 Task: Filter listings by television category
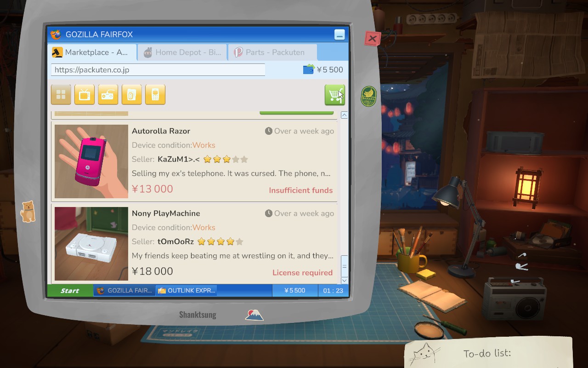[x=85, y=95]
